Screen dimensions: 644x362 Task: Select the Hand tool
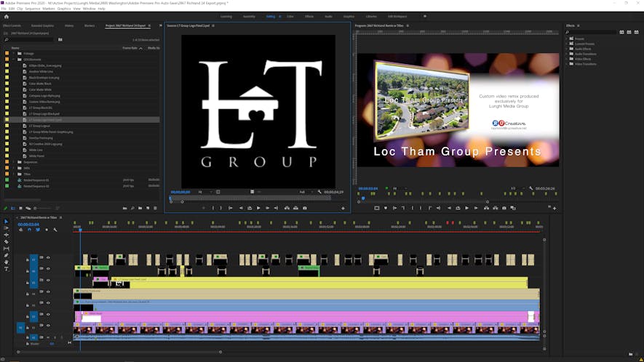(7, 262)
